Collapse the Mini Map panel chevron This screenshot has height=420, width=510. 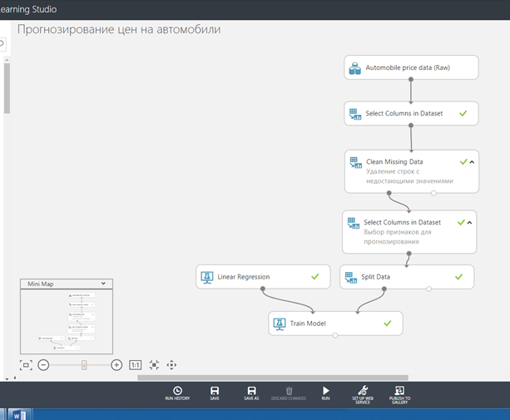point(103,284)
